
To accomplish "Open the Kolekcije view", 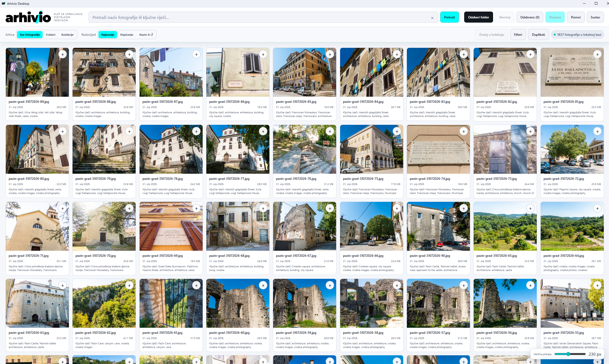I will (x=68, y=35).
